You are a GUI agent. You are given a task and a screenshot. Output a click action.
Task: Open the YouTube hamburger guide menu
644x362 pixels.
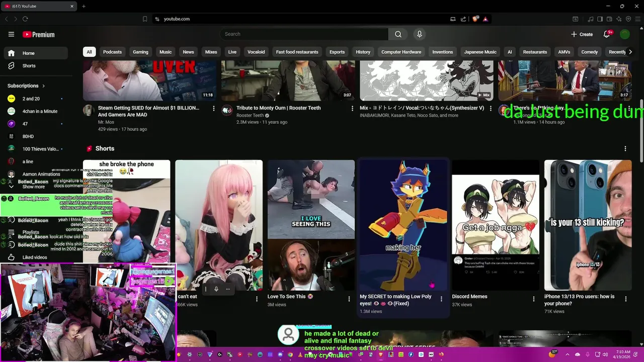pyautogui.click(x=11, y=34)
